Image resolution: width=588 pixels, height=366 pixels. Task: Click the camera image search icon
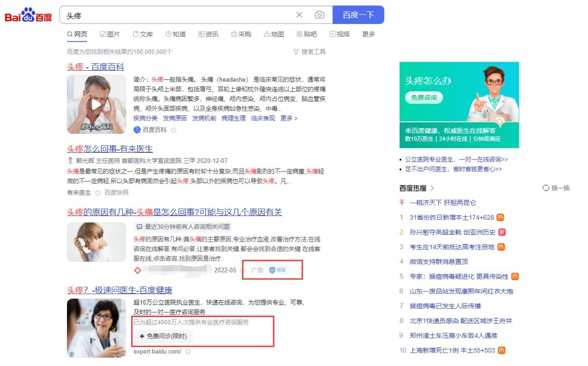coord(320,15)
